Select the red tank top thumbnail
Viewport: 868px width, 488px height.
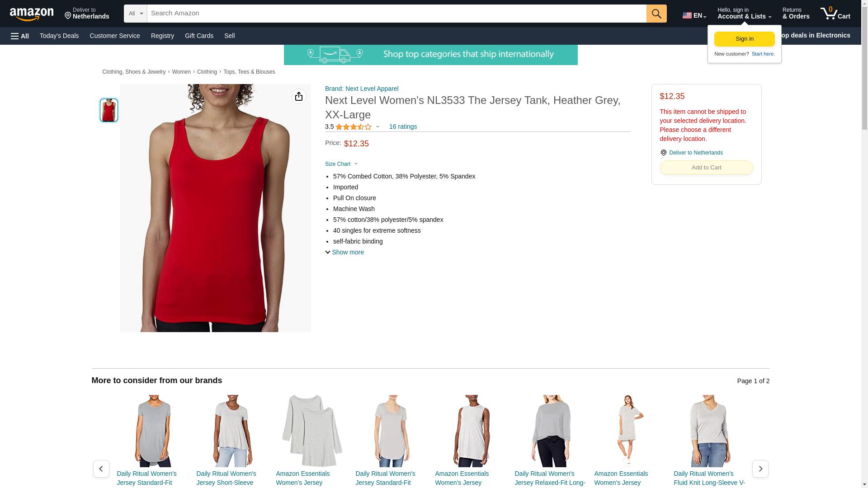click(109, 110)
